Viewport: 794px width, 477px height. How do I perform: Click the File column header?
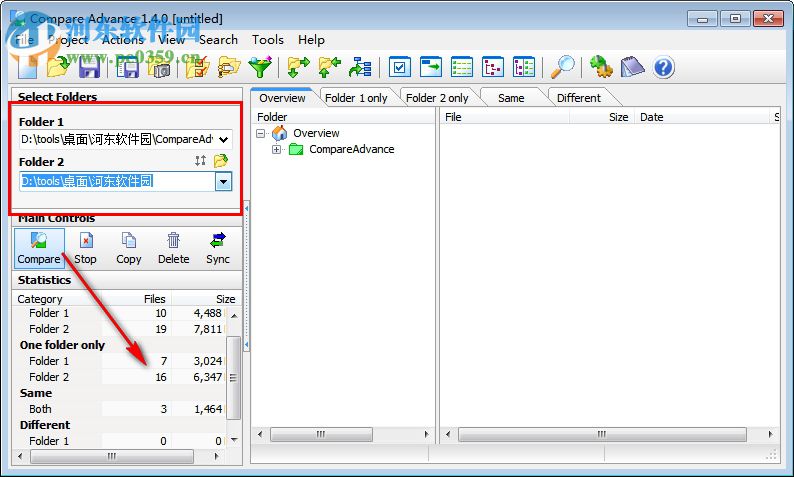504,117
